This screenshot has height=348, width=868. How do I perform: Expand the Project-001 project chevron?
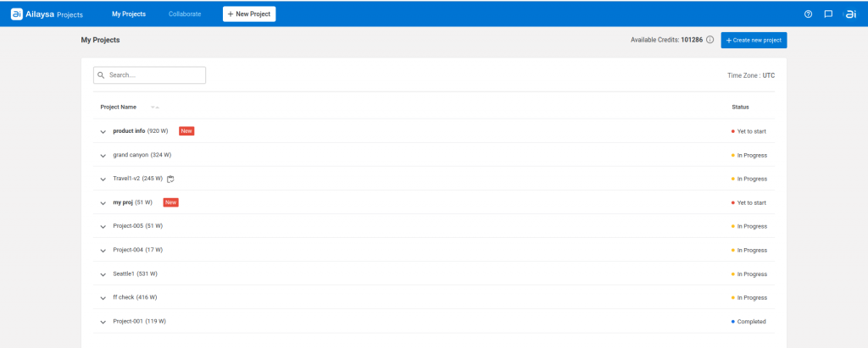point(103,322)
